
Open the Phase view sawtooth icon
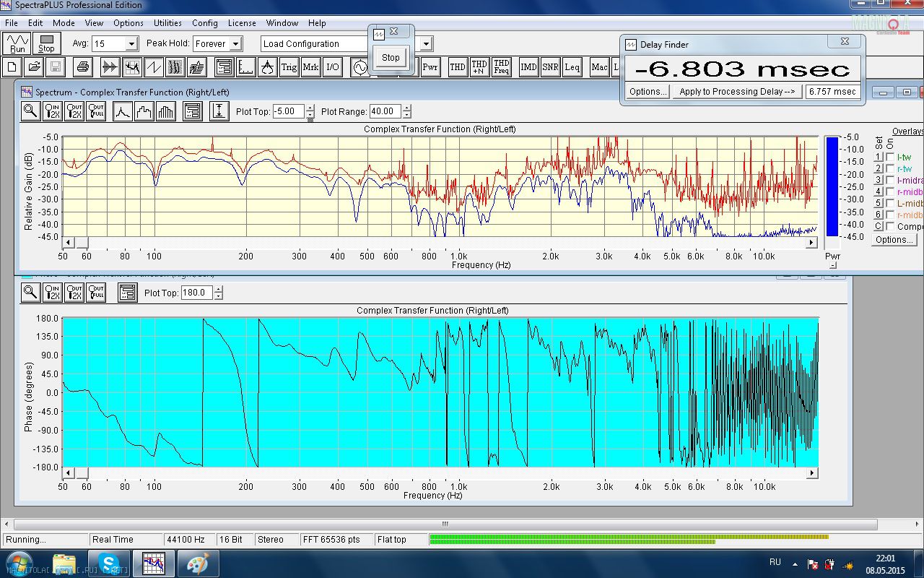153,67
